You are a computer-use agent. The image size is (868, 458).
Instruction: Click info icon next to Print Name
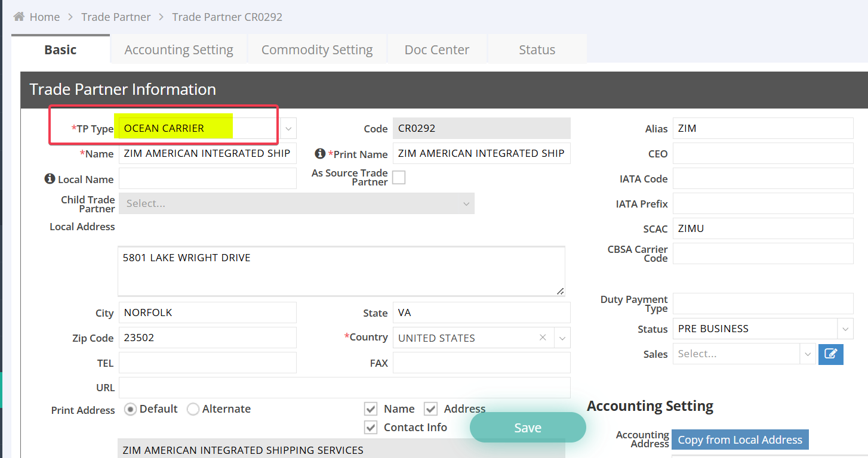[320, 154]
